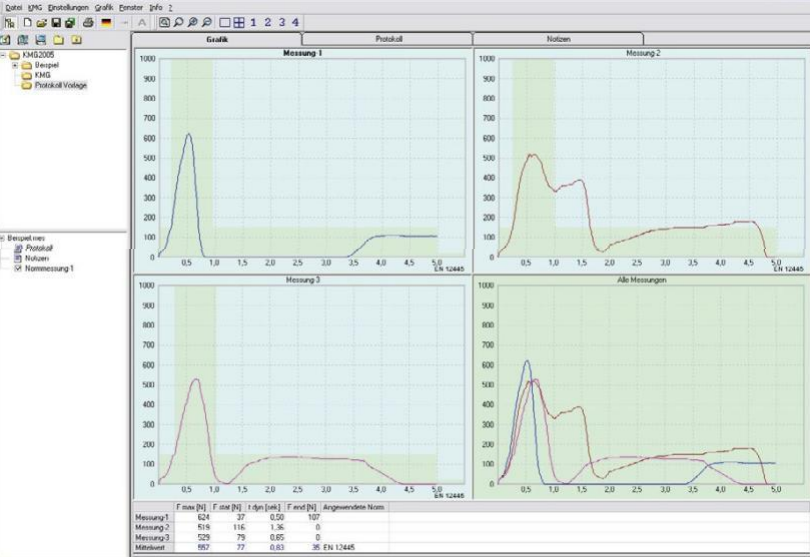The image size is (810, 557).
Task: Toggle the Normmessung 1 checkbox
Action: [19, 268]
